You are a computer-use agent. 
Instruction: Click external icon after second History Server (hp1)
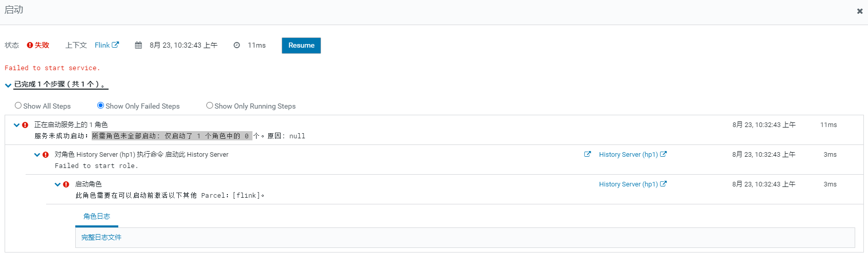tap(664, 184)
